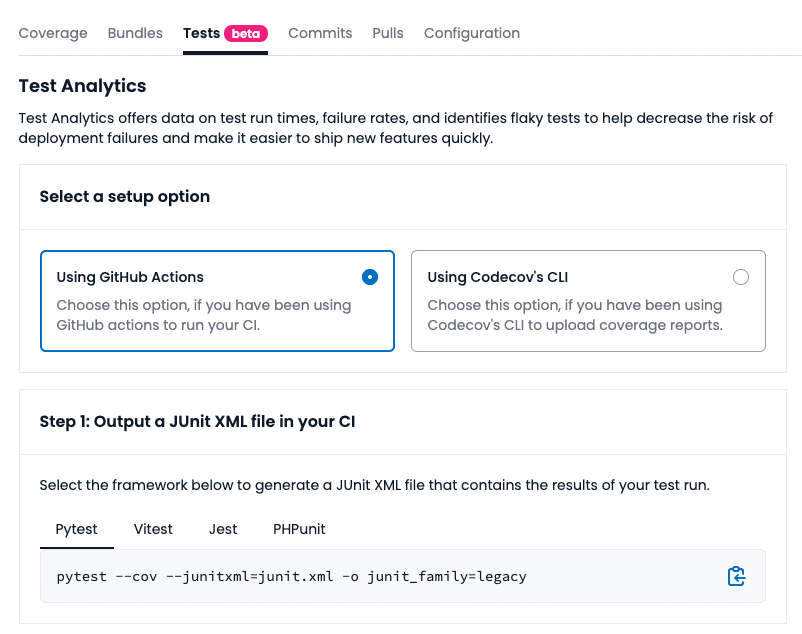
Task: Show the Jest framework instructions
Action: 223,529
